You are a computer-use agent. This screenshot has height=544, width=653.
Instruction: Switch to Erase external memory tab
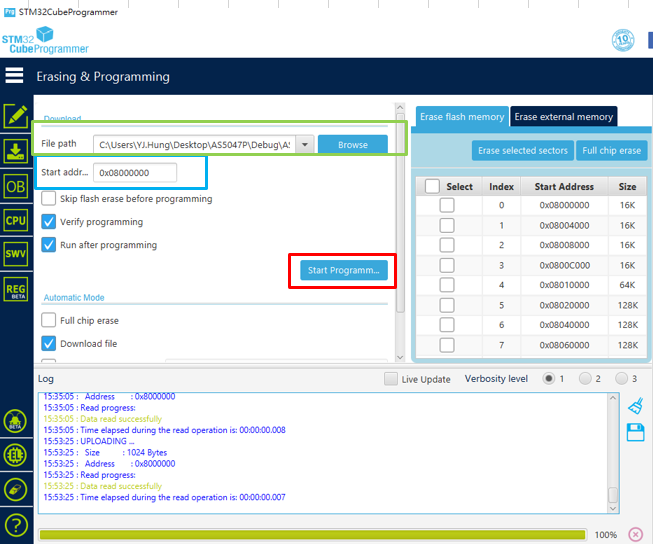coord(563,117)
